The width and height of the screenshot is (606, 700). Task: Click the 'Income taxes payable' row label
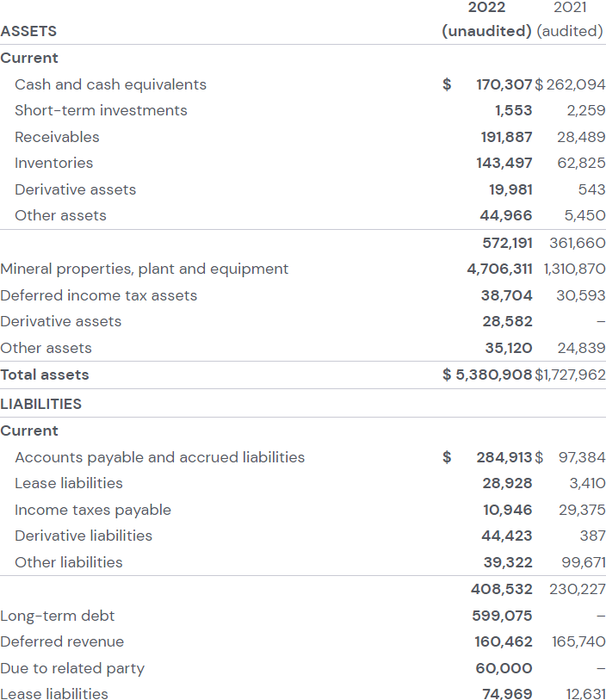pos(92,510)
